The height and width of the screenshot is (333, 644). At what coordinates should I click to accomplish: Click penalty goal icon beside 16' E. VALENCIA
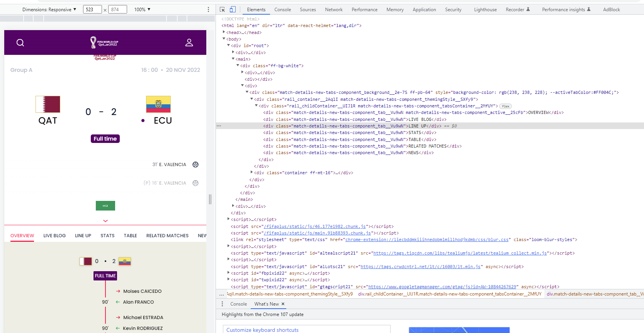(195, 183)
